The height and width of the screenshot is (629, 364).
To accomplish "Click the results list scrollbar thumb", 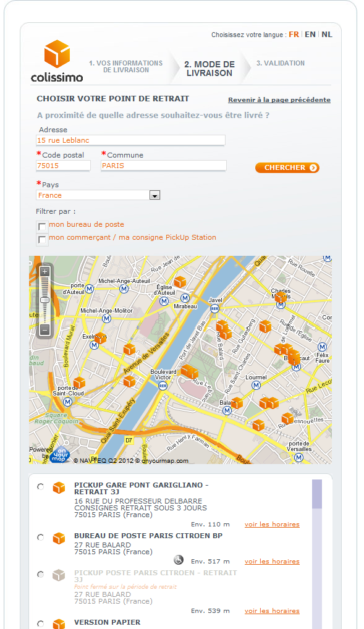I will pyautogui.click(x=317, y=494).
